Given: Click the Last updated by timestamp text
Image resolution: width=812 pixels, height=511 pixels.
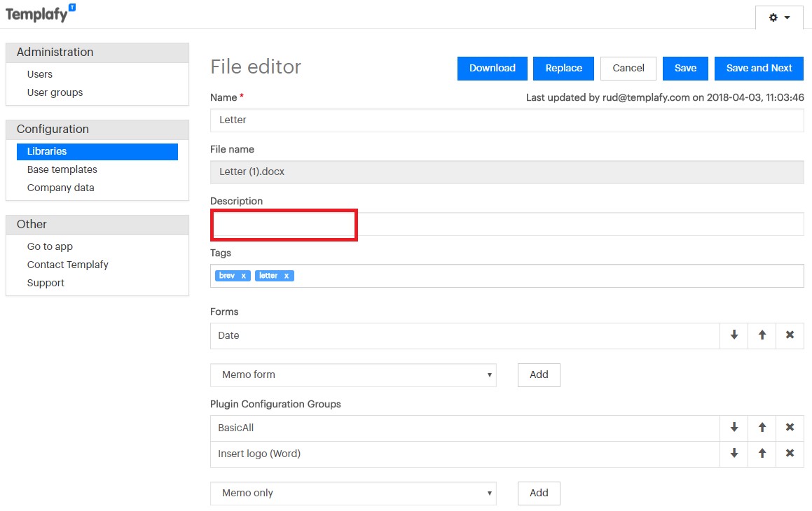Looking at the screenshot, I should [665, 97].
